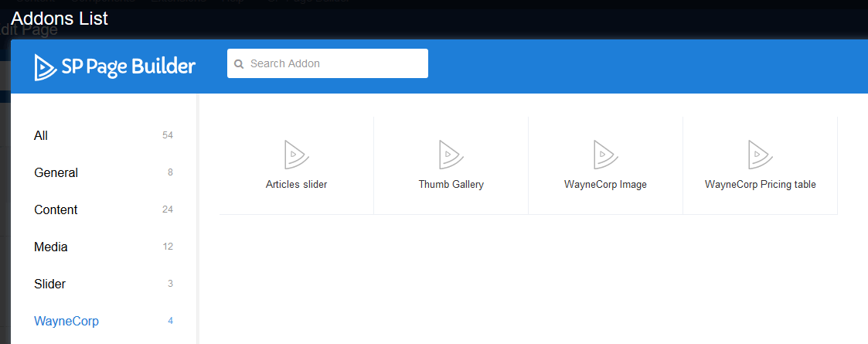Viewport: 868px width, 344px height.
Task: Click the 24 count beside Content
Action: 167,209
